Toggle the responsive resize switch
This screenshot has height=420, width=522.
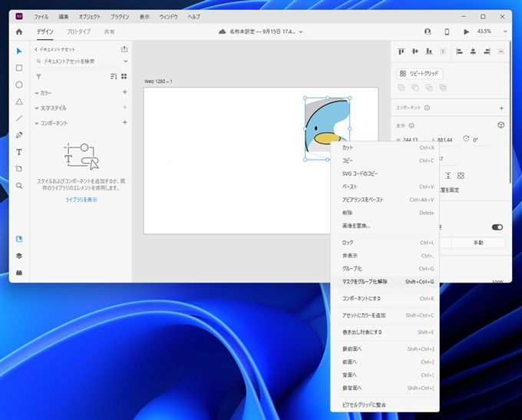tap(497, 227)
